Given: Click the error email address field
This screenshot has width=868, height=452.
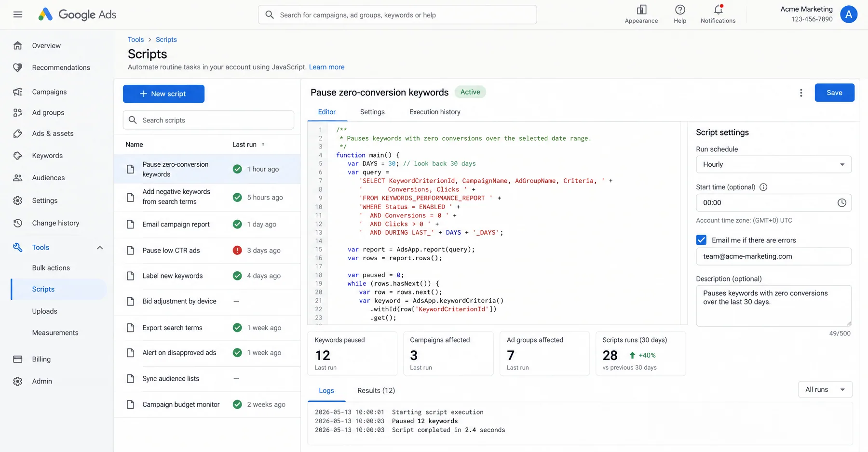Looking at the screenshot, I should click(773, 256).
